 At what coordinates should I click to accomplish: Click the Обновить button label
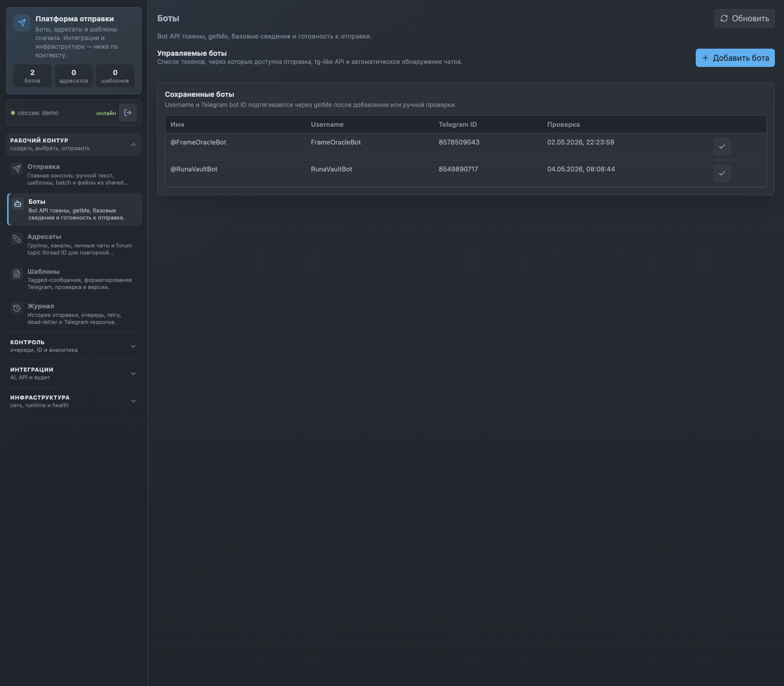750,18
